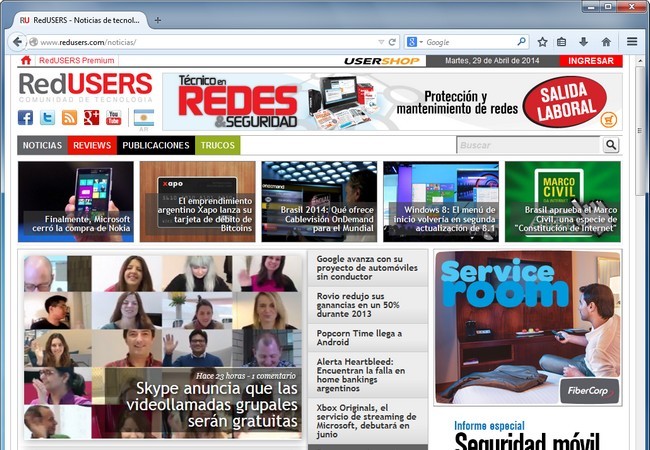Click the Hace 23 horas - 1 comentario text
650x450 pixels.
point(246,376)
